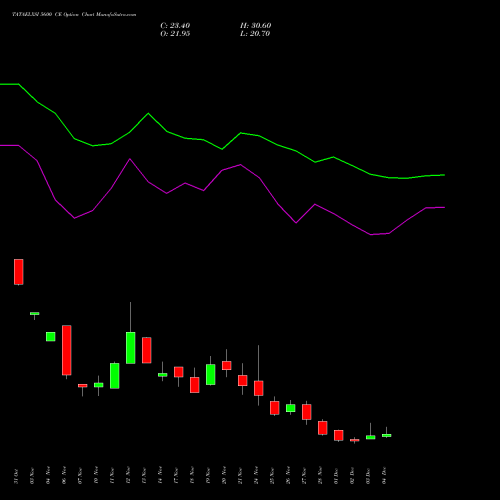The width and height of the screenshot is (500, 500).
Task: Click the 03 Dec date label
Action: 368,476
